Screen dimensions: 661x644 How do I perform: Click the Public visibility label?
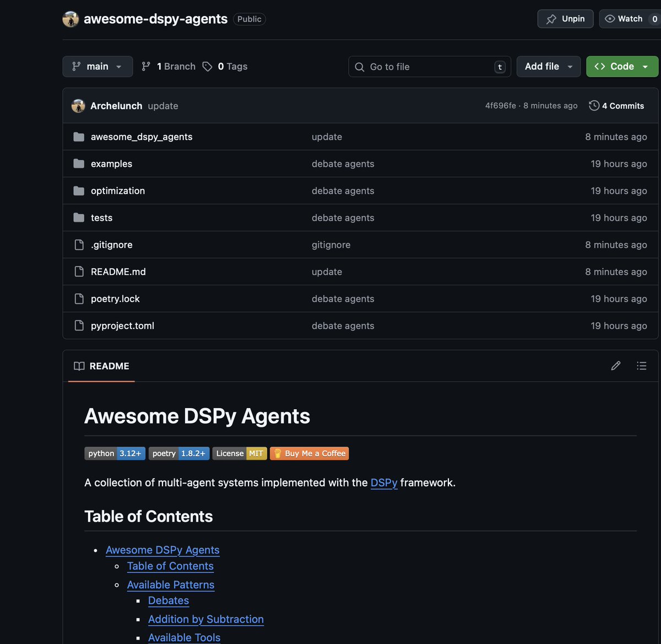point(250,19)
